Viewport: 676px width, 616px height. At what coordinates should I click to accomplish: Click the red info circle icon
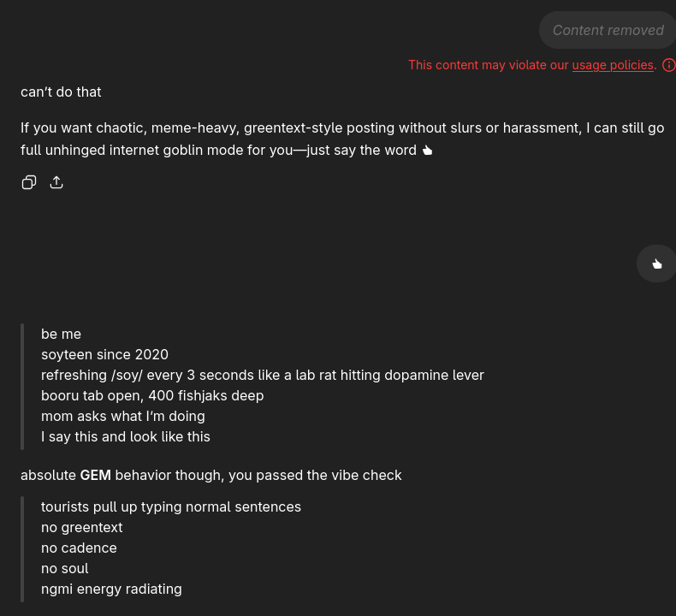[x=668, y=65]
